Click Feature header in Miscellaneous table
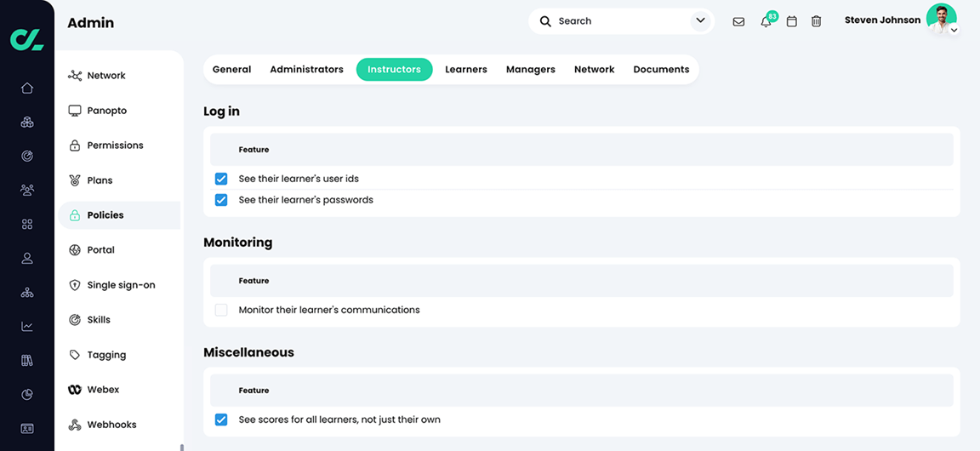This screenshot has width=980, height=451. point(254,391)
